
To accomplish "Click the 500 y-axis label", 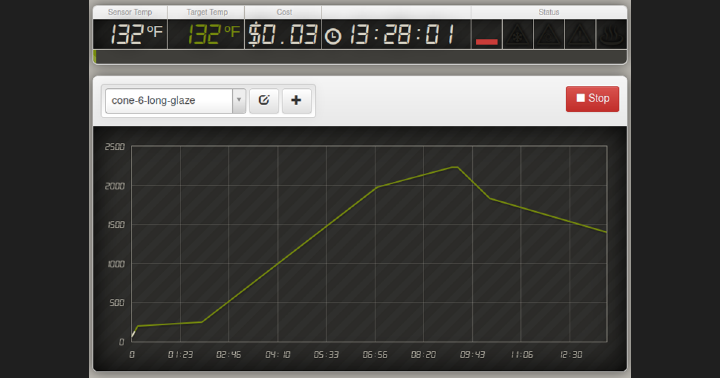I will [x=117, y=303].
